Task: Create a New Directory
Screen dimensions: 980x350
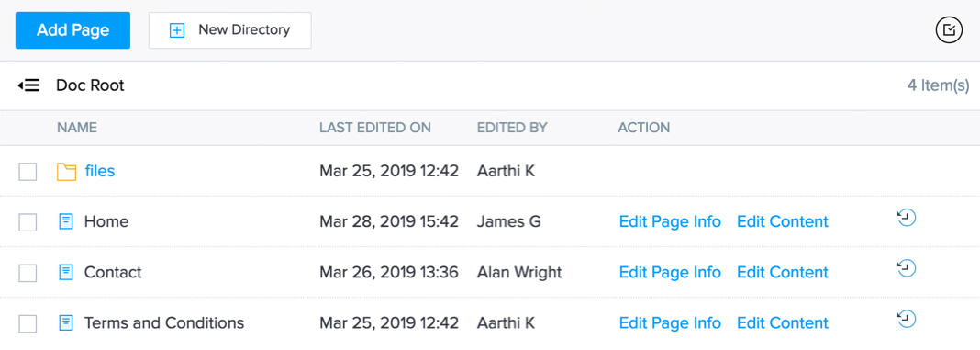Action: pyautogui.click(x=230, y=30)
